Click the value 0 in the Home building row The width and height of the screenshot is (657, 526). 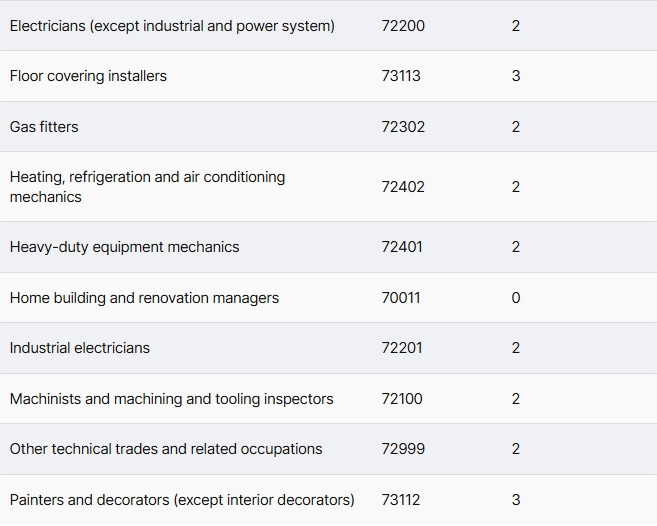click(516, 298)
